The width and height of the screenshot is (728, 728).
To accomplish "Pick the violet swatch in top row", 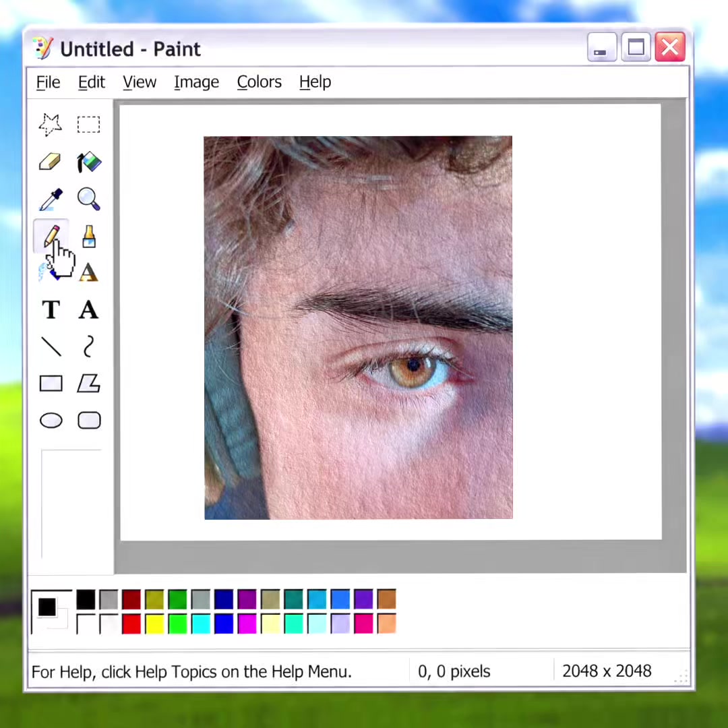I will [363, 599].
